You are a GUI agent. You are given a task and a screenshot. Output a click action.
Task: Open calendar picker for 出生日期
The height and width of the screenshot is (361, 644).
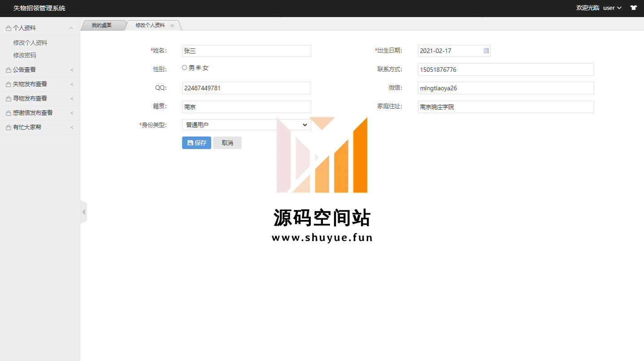[x=486, y=51]
